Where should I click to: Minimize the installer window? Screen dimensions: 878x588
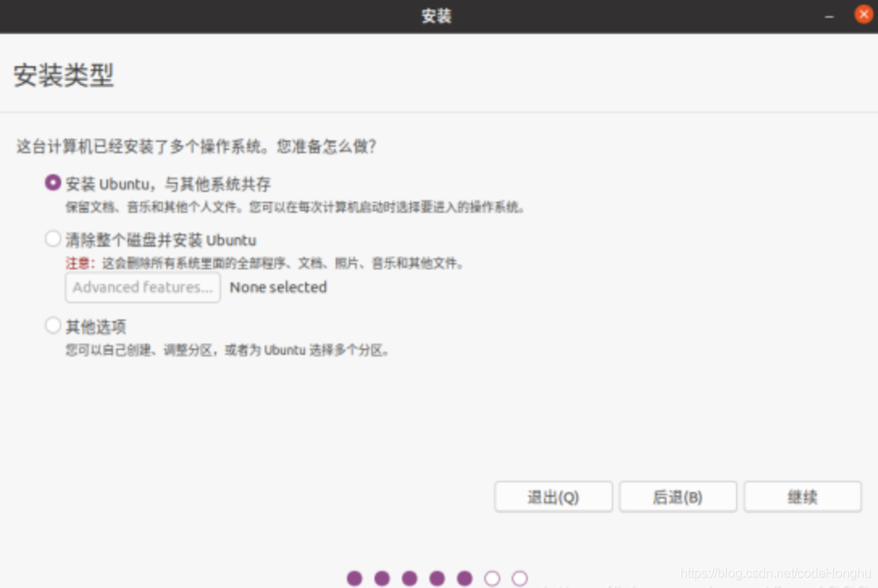point(830,17)
